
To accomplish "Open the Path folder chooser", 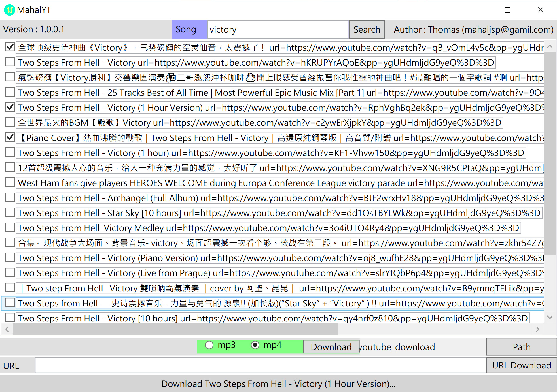I will pyautogui.click(x=521, y=347).
